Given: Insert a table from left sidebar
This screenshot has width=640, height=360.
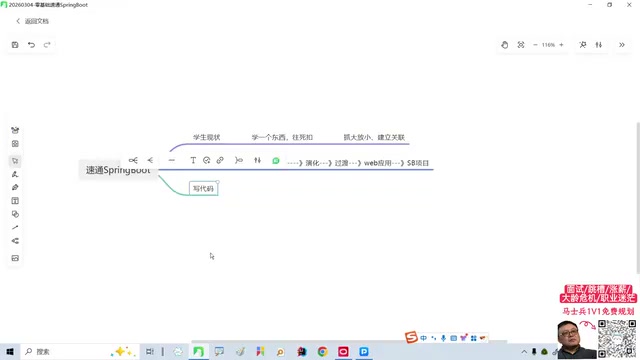Looking at the screenshot, I should point(15,201).
